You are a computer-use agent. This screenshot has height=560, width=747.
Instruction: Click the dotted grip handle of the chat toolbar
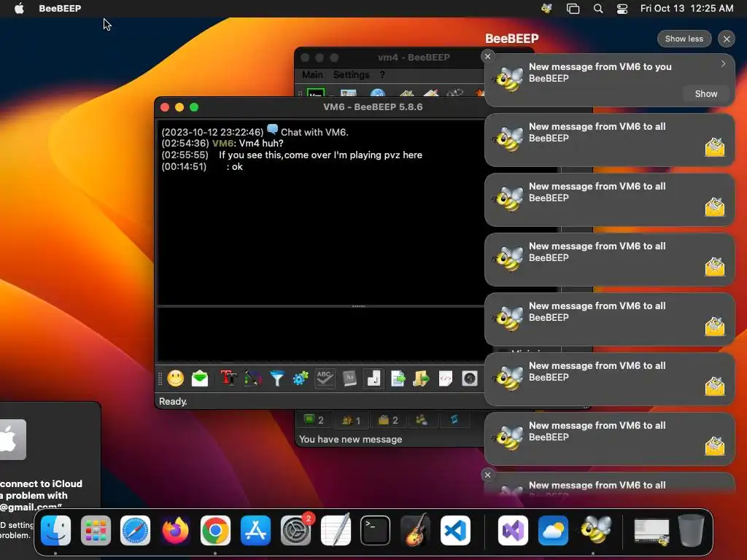click(160, 378)
